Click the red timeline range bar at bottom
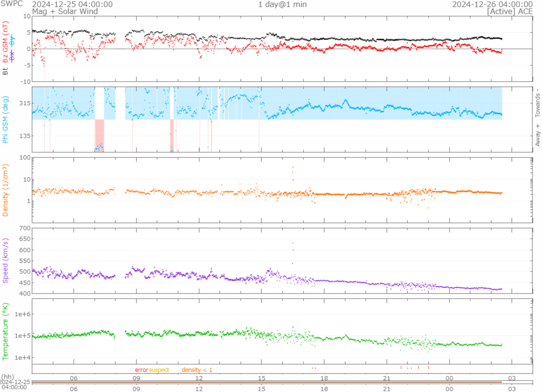 click(267, 381)
